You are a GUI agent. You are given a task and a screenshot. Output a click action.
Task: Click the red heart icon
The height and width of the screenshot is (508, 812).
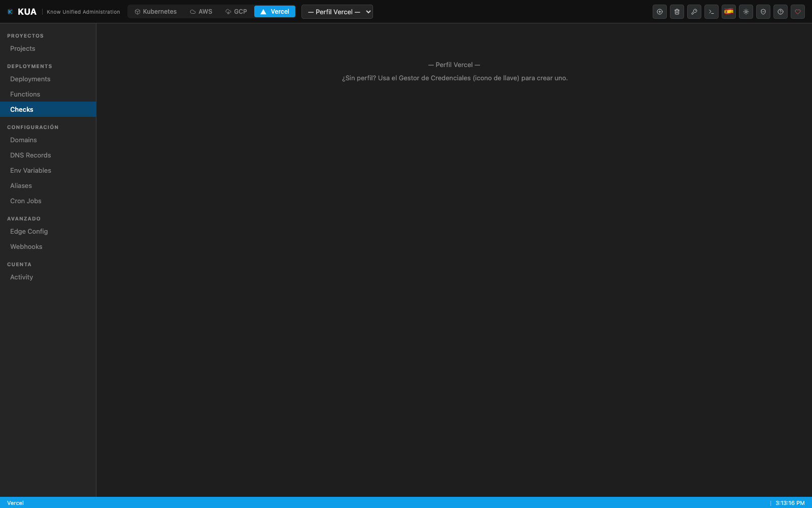click(798, 12)
